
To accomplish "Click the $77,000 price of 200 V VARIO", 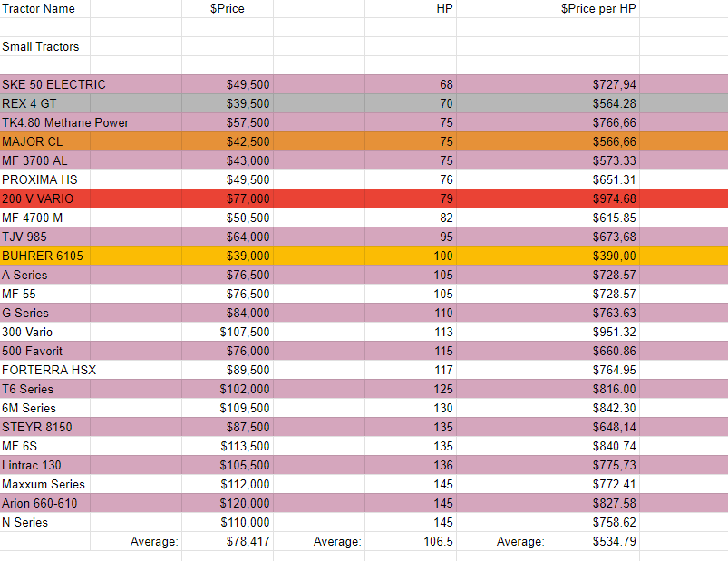I will pyautogui.click(x=228, y=198).
